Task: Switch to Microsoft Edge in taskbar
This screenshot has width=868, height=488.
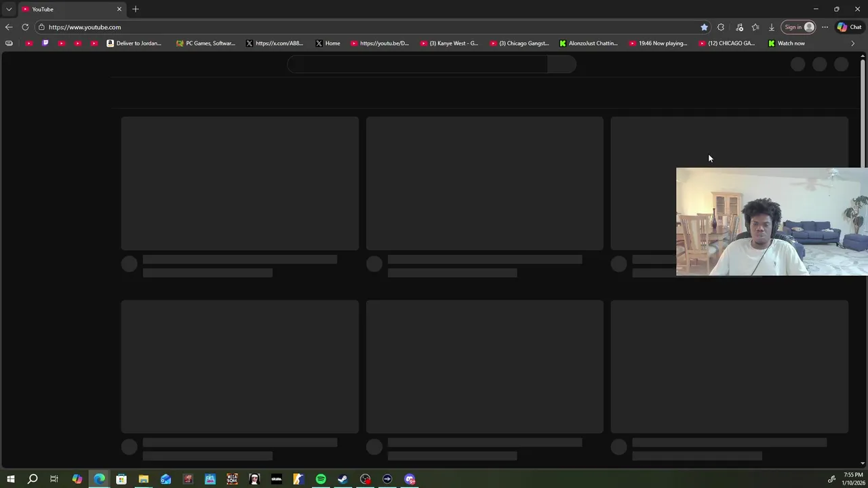Action: coord(100,479)
